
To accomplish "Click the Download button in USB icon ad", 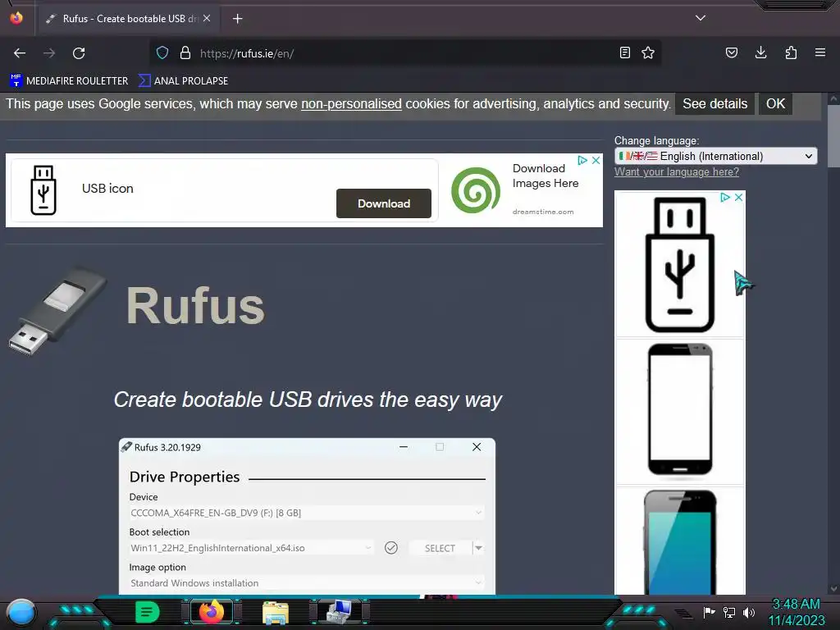I will [384, 203].
